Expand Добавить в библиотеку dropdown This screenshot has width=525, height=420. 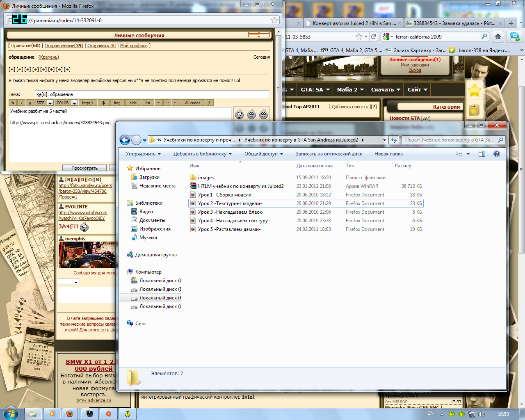coord(203,154)
